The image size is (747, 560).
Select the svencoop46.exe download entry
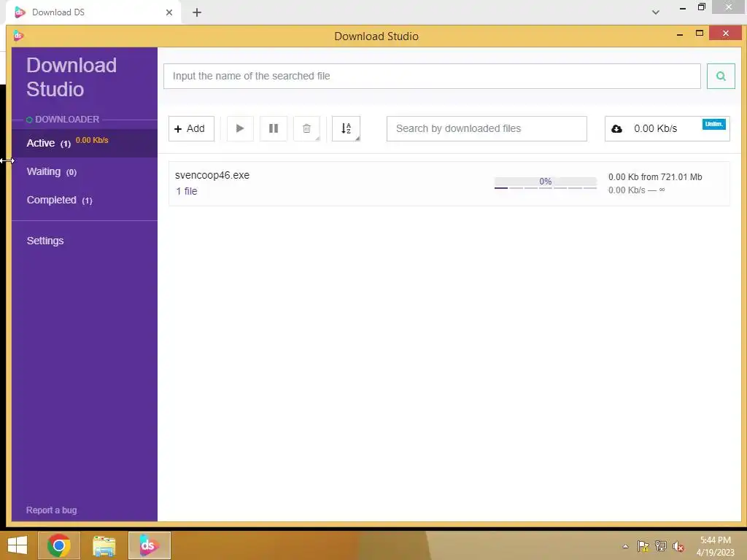coord(449,184)
